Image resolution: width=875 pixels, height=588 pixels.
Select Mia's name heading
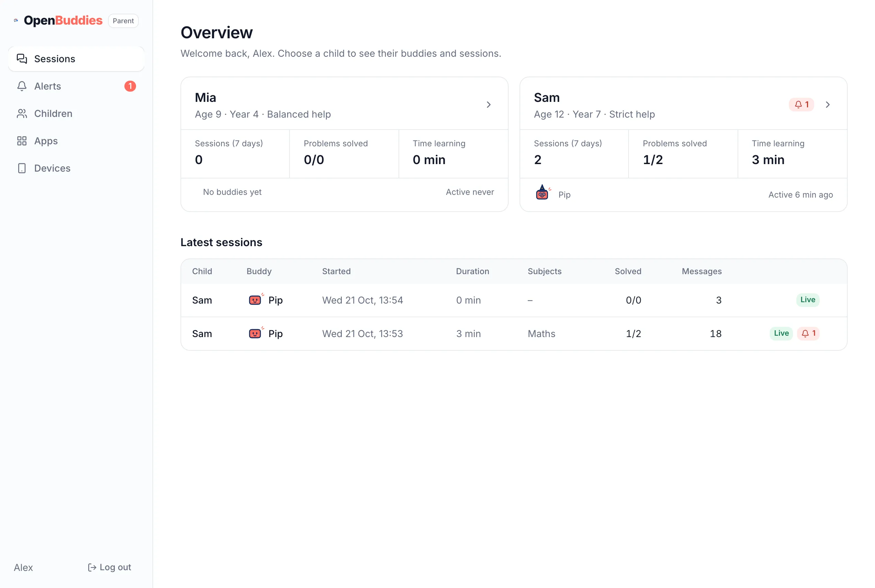pos(205,97)
